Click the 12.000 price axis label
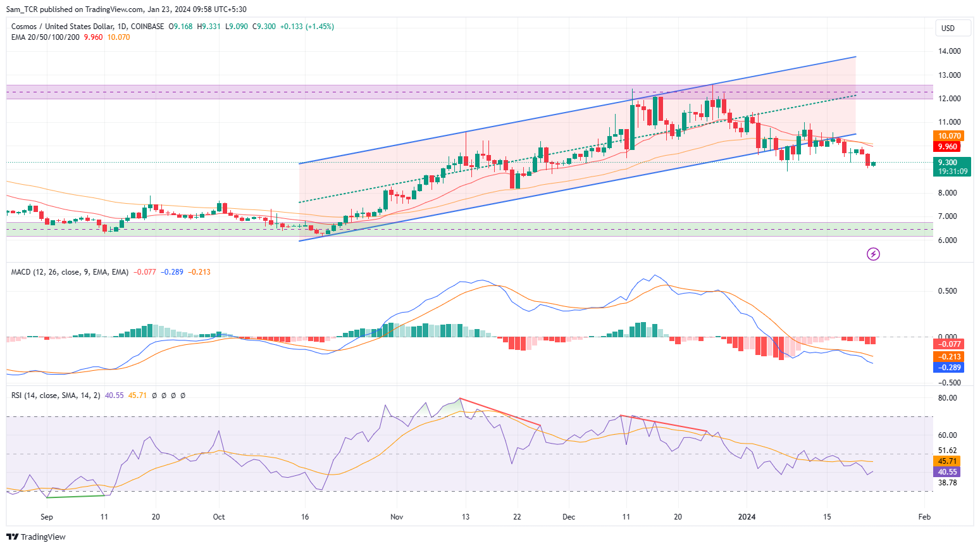 pos(949,99)
